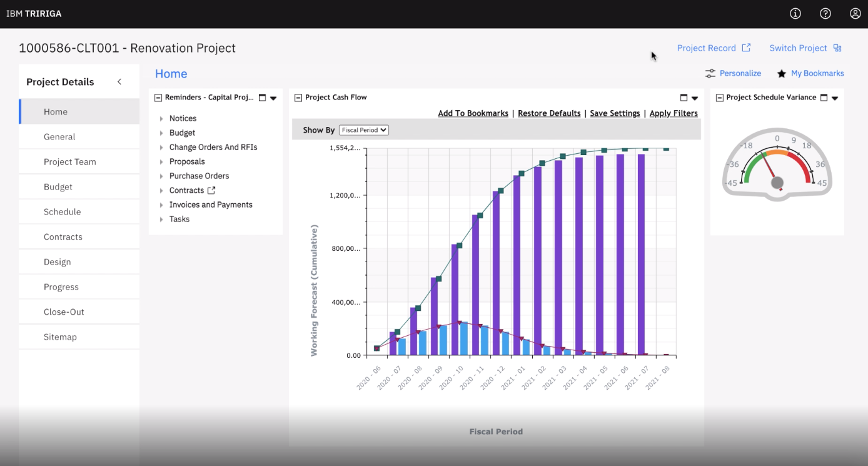The height and width of the screenshot is (466, 868).
Task: Expand the Invoices and Payments tree item
Action: click(161, 205)
